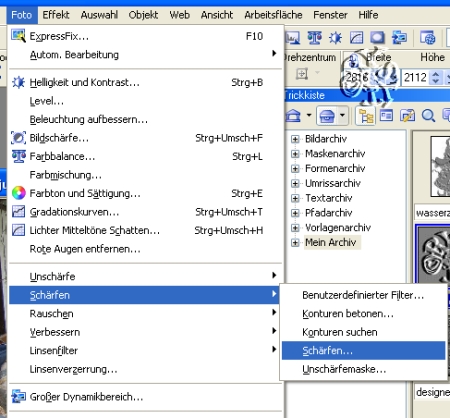Toggle the Trickkiste folder tree view icon
This screenshot has height=418, width=450.
(x=366, y=116)
